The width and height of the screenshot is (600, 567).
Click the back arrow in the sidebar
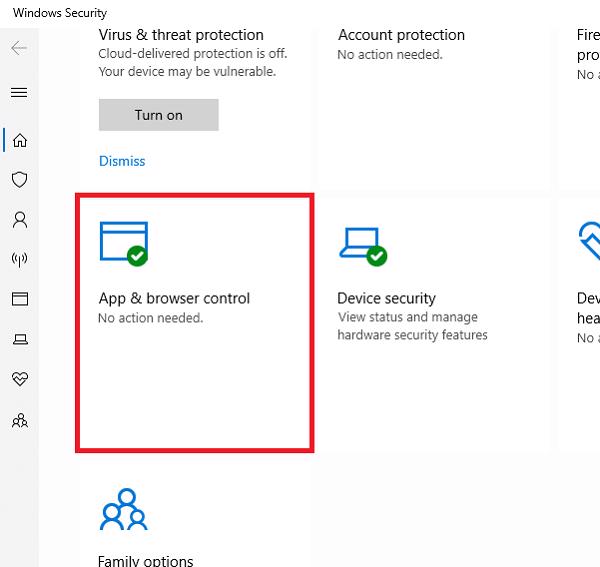(x=19, y=48)
